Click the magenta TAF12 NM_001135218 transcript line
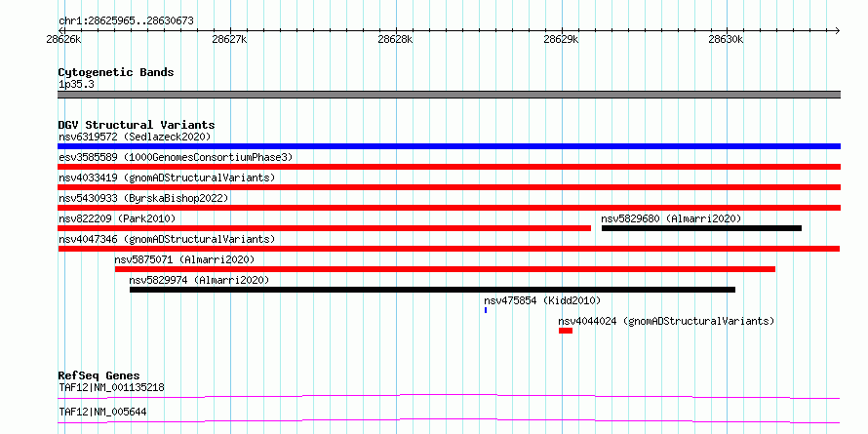This screenshot has height=434, width=868. tap(449, 396)
